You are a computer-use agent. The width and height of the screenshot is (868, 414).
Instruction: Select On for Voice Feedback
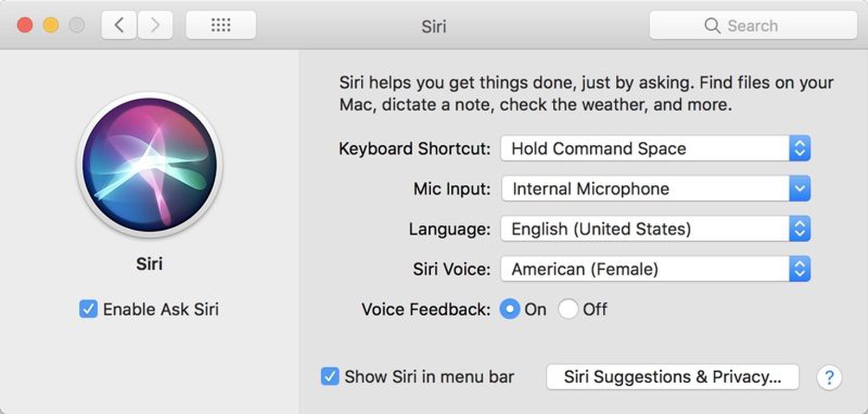pos(509,309)
